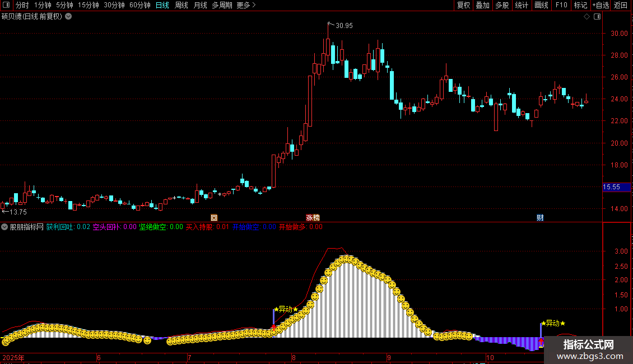Image resolution: width=633 pixels, height=364 pixels.
Task: Select the 60分钟 period
Action: point(139,5)
